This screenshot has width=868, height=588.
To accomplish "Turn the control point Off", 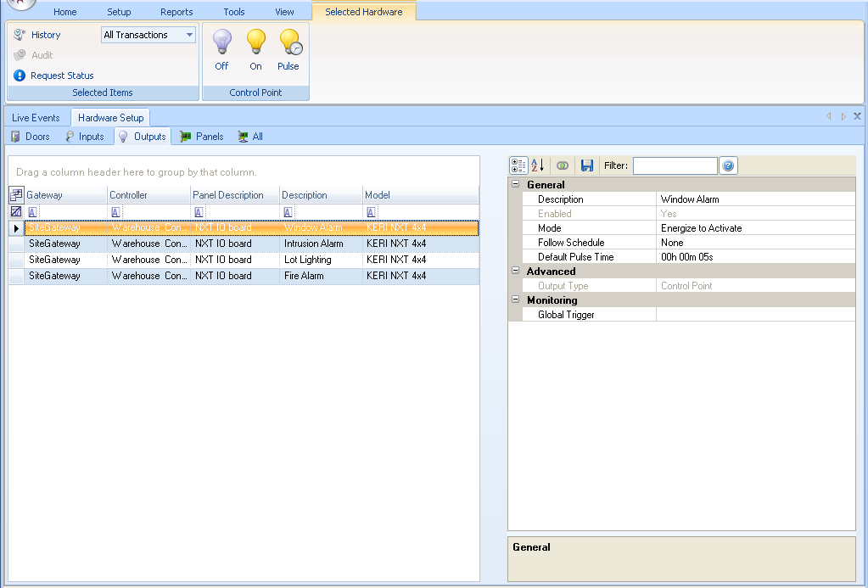I will tap(221, 49).
